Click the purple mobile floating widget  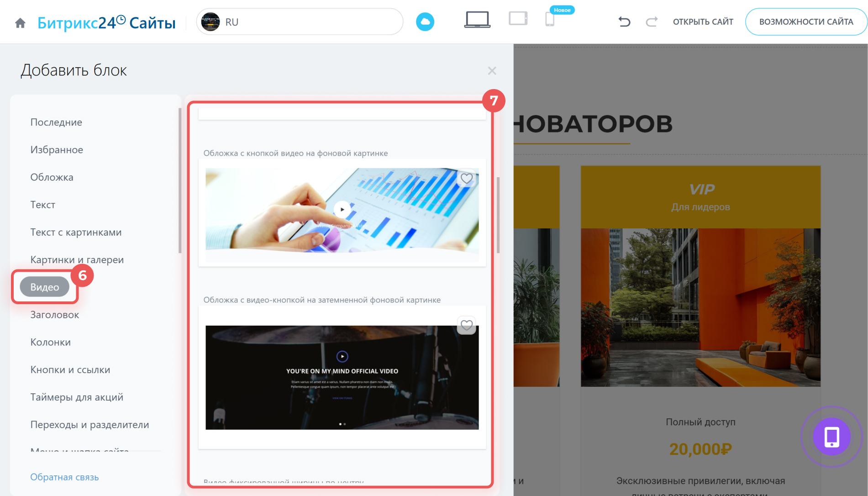[831, 437]
